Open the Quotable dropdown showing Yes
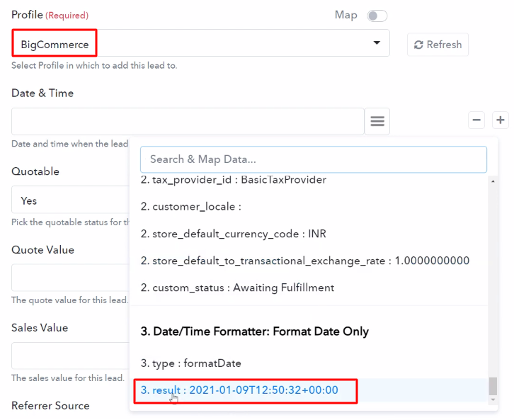Image resolution: width=514 pixels, height=420 pixels. pyautogui.click(x=71, y=200)
